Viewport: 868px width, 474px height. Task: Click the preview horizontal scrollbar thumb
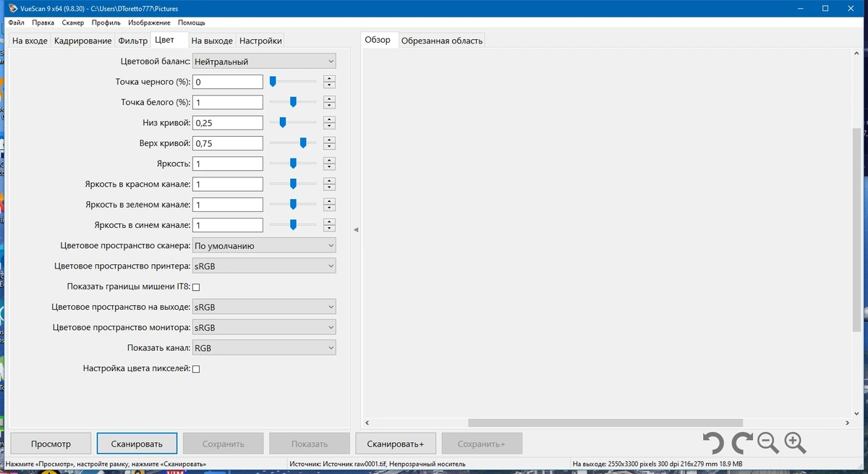(605, 423)
